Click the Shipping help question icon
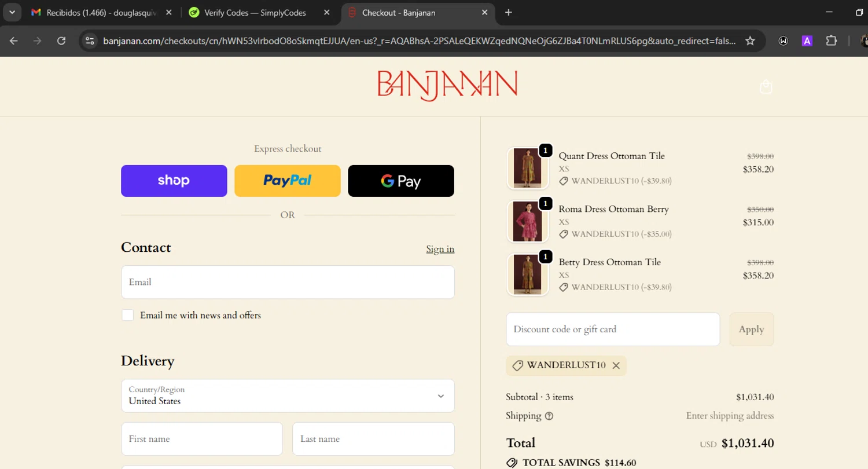Viewport: 868px width, 469px height. (549, 416)
